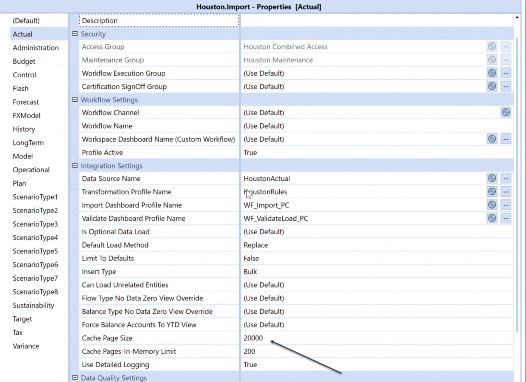Collapse the Workflow Settings section
The height and width of the screenshot is (382, 526).
point(75,100)
